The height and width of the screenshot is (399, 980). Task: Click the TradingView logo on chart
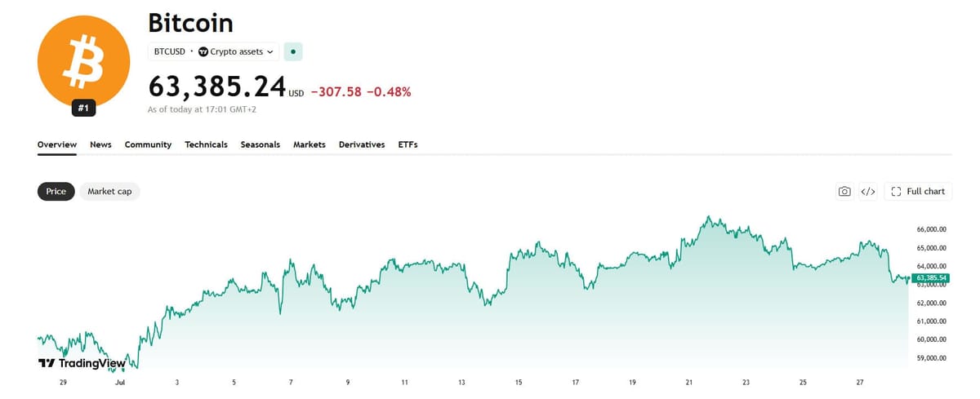[82, 363]
